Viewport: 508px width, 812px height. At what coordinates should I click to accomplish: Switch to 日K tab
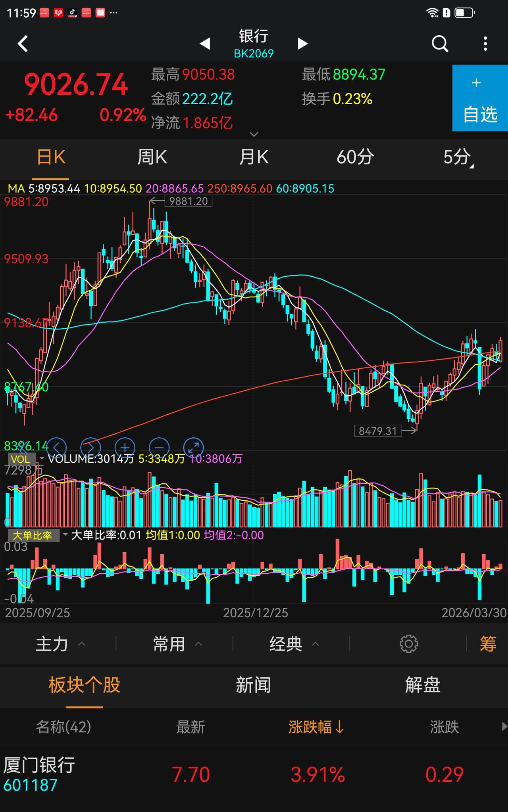tap(51, 157)
